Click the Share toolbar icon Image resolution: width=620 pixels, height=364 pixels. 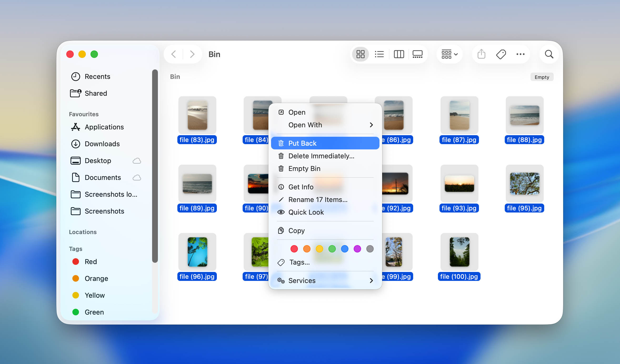(481, 54)
